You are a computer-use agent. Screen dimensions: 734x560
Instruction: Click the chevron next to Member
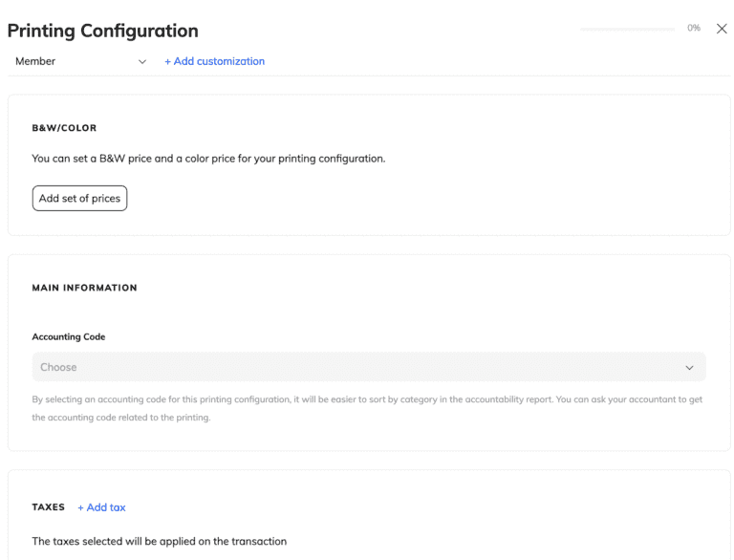[142, 62]
